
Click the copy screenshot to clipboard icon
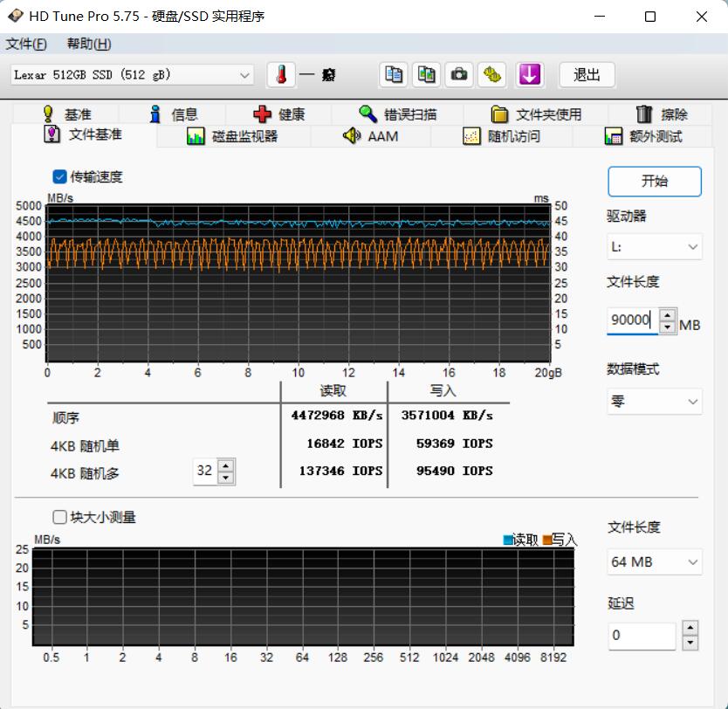[425, 74]
